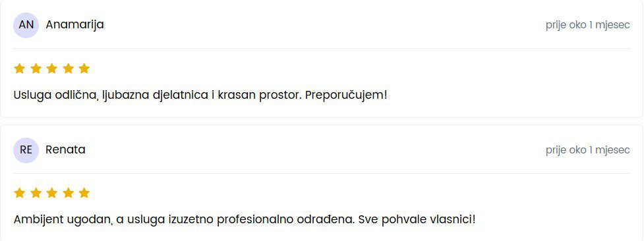Select the second star in Anamarija's rating
The width and height of the screenshot is (644, 241).
pos(36,68)
